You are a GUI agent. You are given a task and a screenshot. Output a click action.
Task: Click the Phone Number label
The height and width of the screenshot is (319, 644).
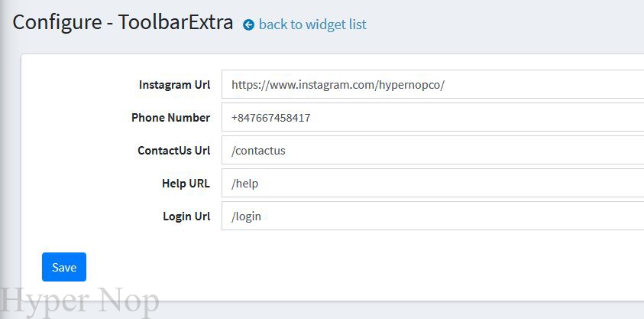pyautogui.click(x=171, y=118)
